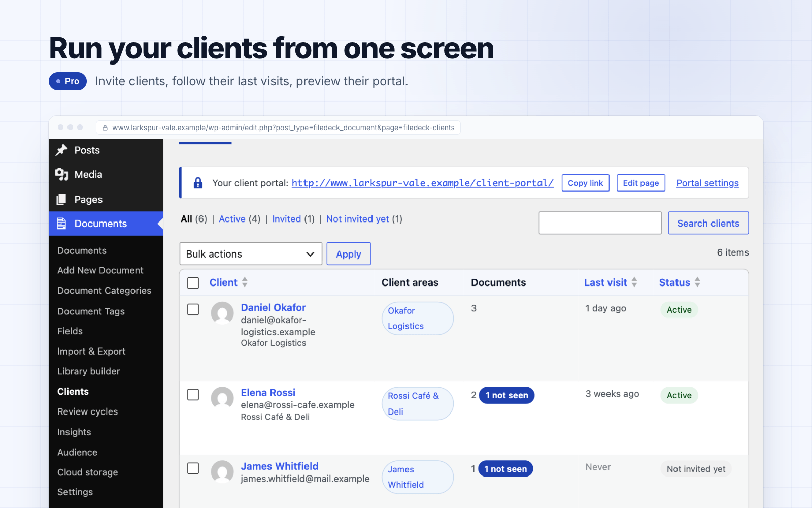Click the Media icon in sidebar

pos(62,174)
